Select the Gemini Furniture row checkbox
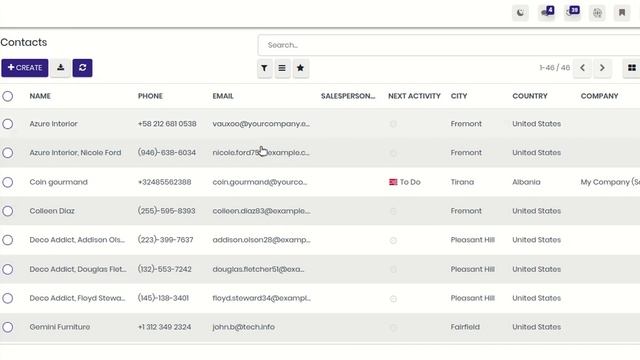 point(7,327)
